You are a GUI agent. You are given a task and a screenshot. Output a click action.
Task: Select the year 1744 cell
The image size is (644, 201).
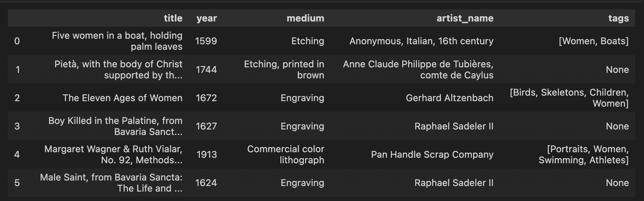(x=206, y=70)
